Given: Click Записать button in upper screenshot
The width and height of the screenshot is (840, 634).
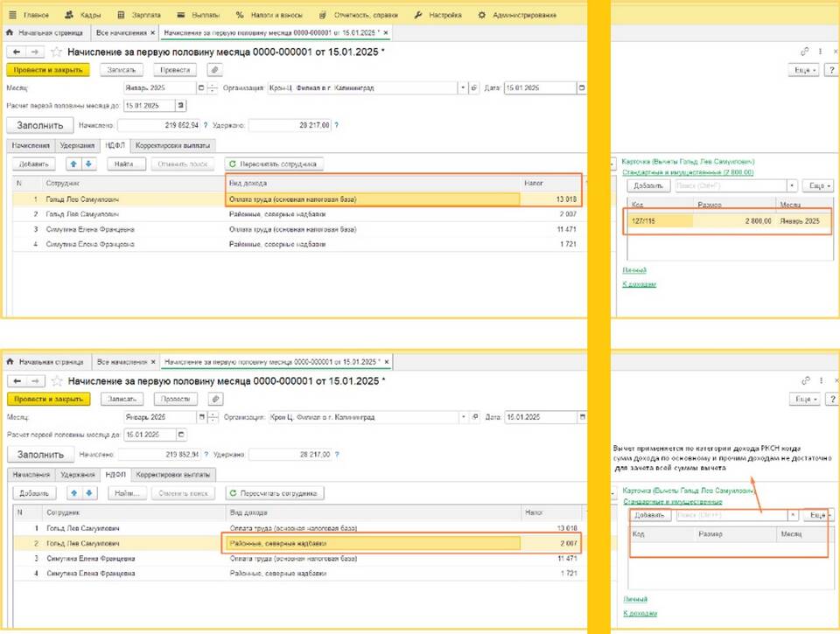Looking at the screenshot, I should tap(122, 70).
